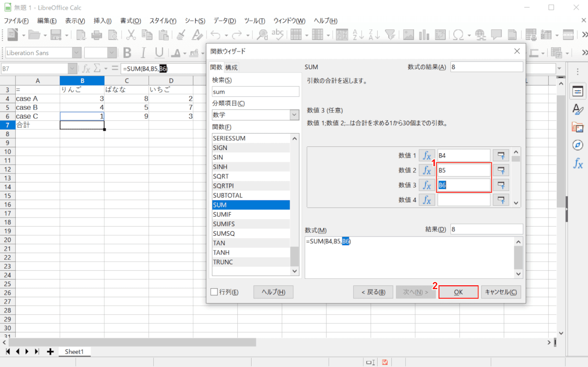Click the Print Preview icon
Viewport: 588px width, 367px height.
[x=112, y=35]
